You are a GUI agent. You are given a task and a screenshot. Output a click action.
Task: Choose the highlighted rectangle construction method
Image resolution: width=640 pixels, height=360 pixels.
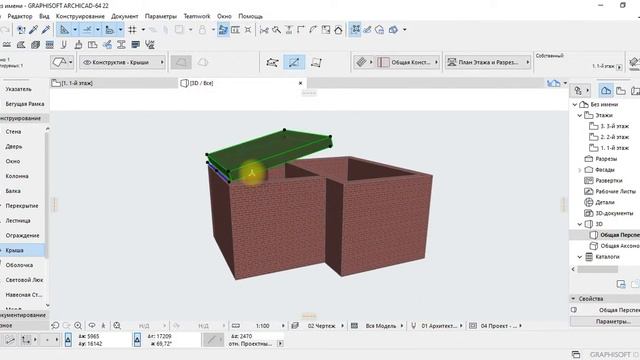[294, 62]
